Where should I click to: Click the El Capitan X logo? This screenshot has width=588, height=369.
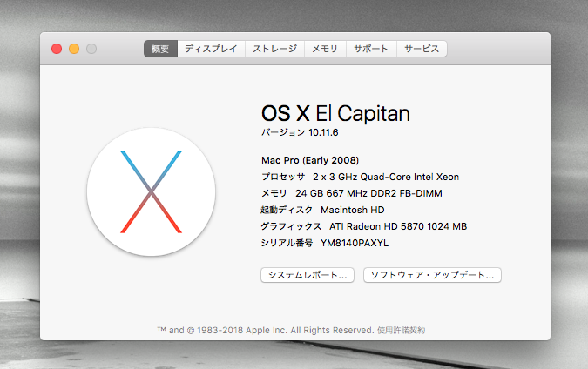click(x=151, y=191)
